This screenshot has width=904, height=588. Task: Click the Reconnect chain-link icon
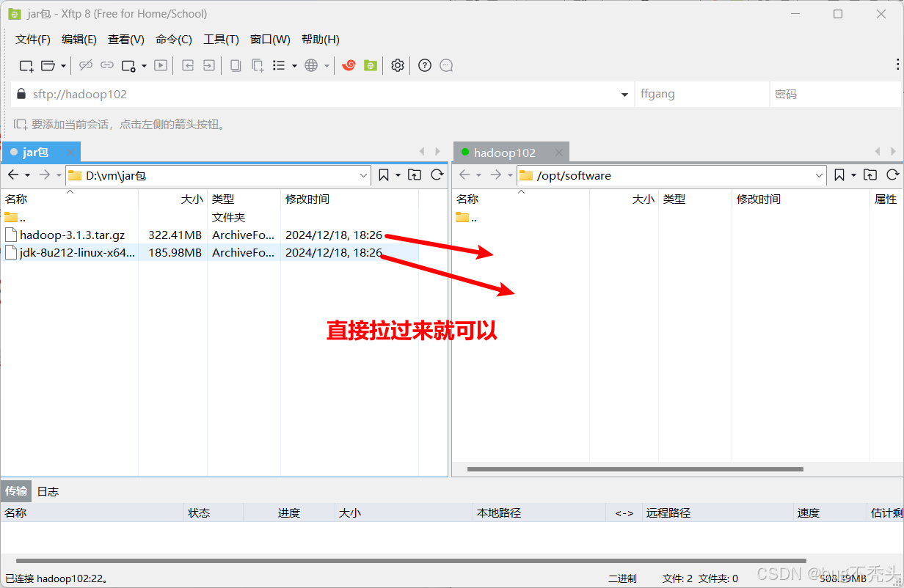point(107,65)
